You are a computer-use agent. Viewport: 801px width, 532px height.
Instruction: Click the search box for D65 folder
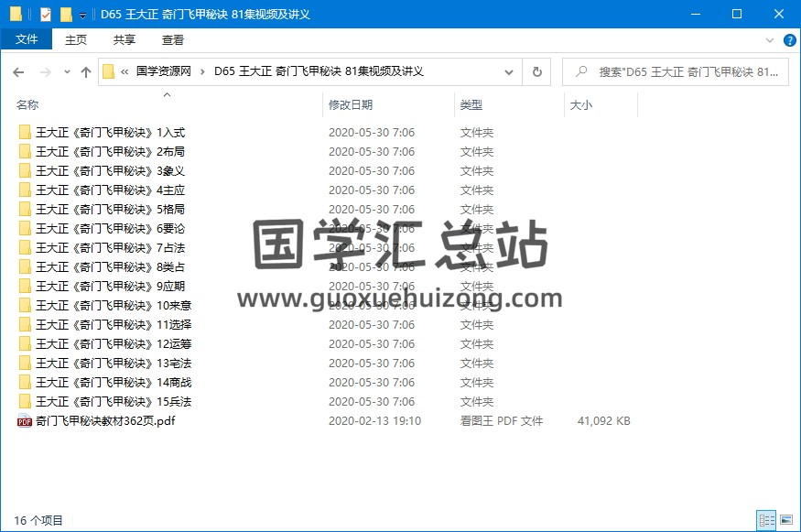(x=676, y=71)
